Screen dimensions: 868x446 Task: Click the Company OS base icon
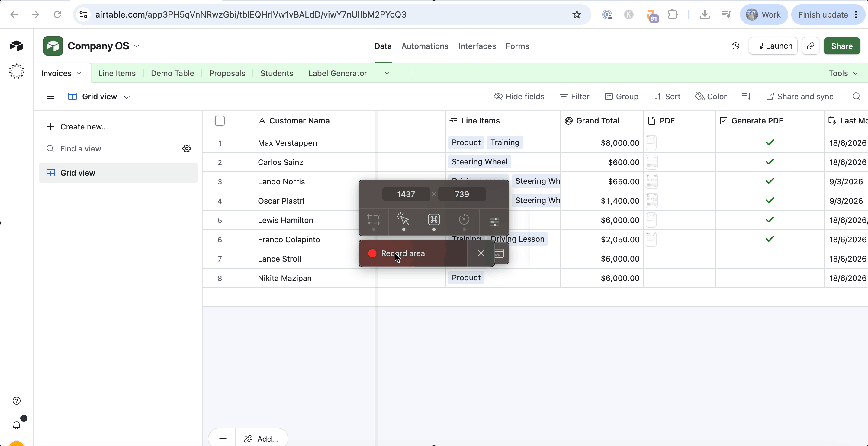tap(53, 46)
